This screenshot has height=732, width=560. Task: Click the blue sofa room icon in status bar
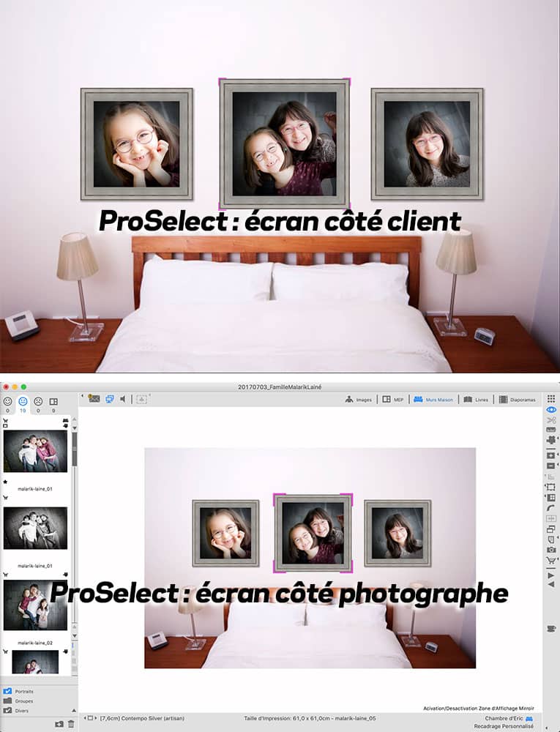click(x=529, y=719)
